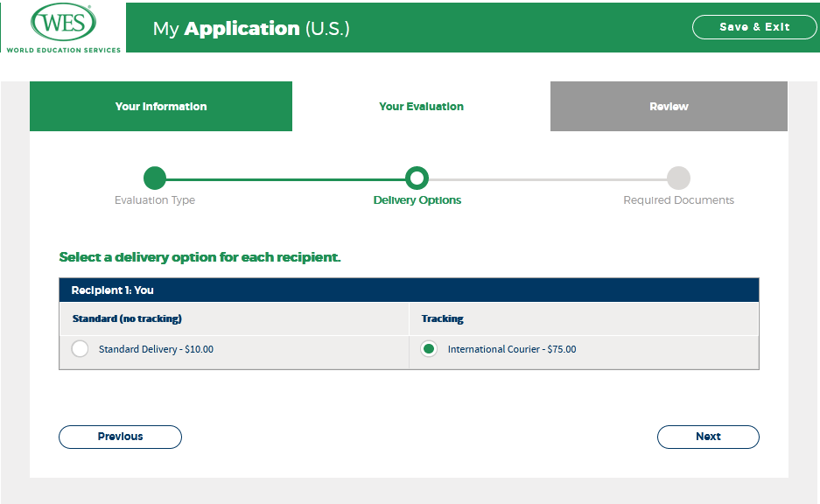Select the Standard Delivery radio button
This screenshot has width=820, height=504.
(81, 349)
